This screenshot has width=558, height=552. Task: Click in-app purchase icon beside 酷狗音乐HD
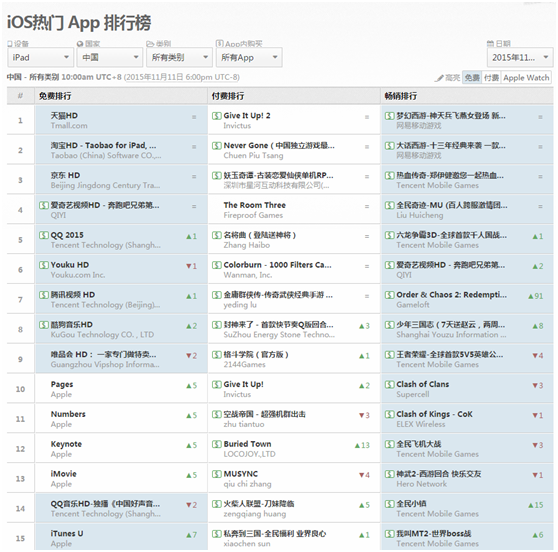[44, 325]
